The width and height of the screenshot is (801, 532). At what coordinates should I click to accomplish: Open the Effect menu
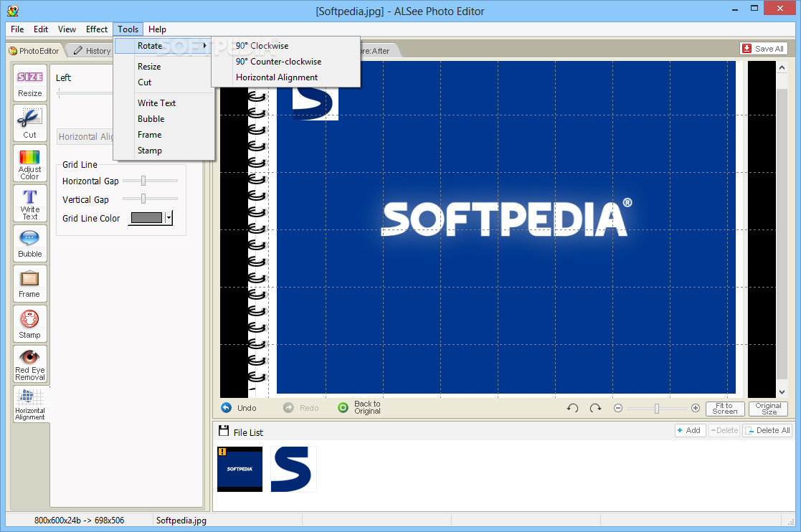click(97, 29)
